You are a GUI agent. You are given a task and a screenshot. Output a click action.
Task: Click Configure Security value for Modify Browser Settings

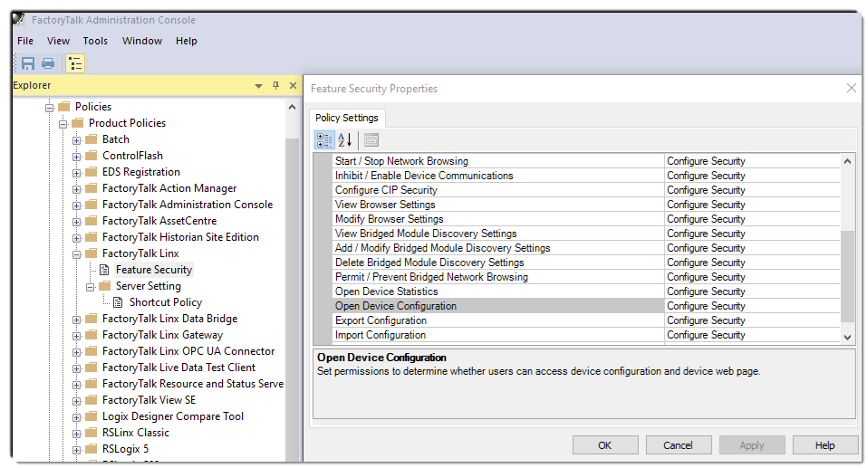coord(752,219)
